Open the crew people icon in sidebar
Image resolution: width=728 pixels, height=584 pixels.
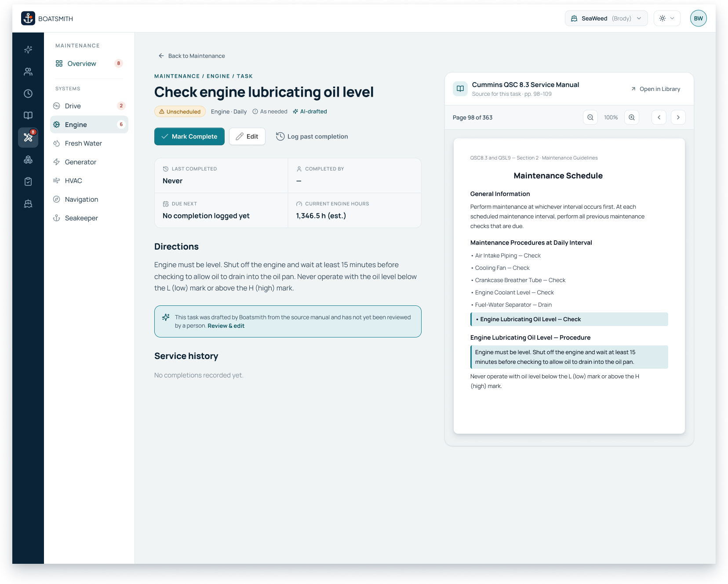pos(28,72)
